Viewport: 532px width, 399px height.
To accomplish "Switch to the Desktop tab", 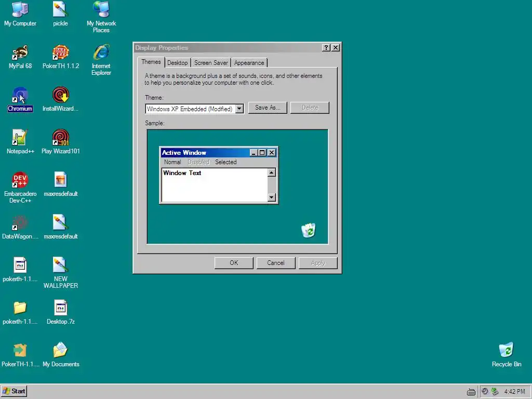I will (x=178, y=63).
